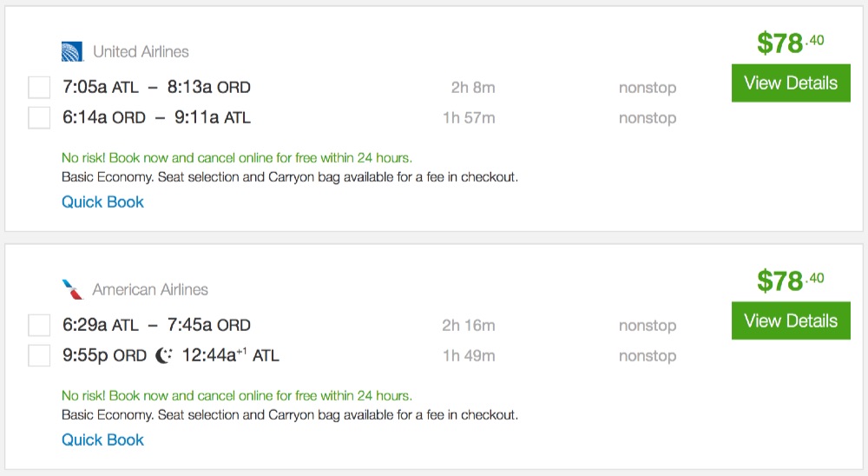Click the 2h 8m flight duration
This screenshot has height=476, width=868.
point(472,88)
